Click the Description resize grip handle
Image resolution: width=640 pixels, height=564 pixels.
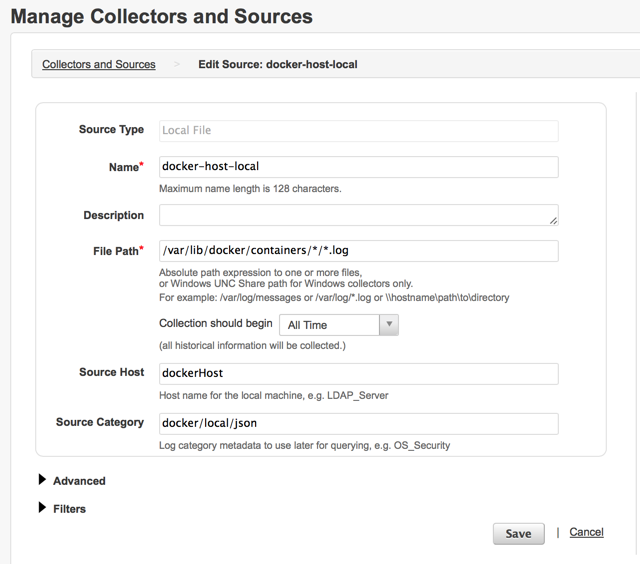coord(553,221)
